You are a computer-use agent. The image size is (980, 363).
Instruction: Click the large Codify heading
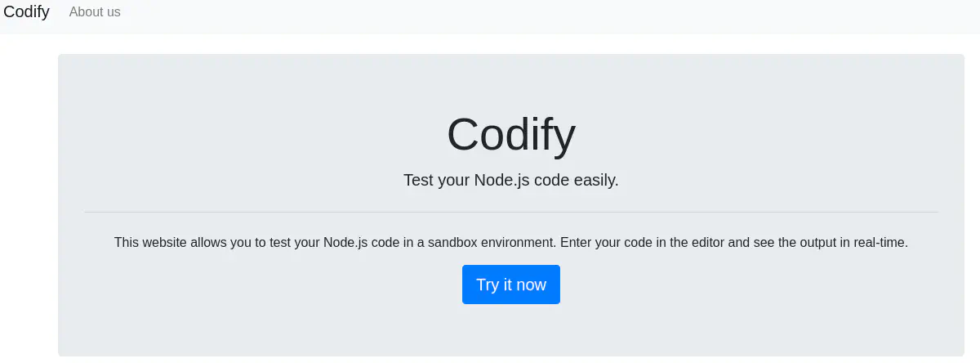point(511,134)
